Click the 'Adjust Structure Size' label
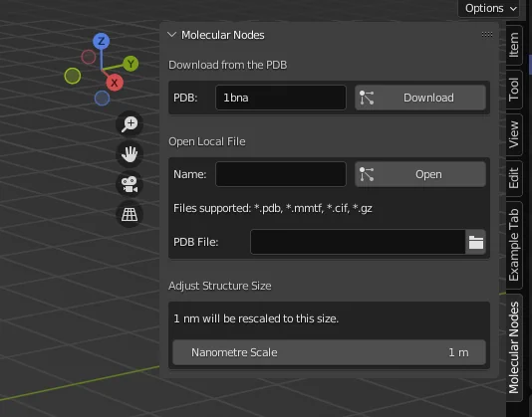532x417 pixels. click(220, 286)
